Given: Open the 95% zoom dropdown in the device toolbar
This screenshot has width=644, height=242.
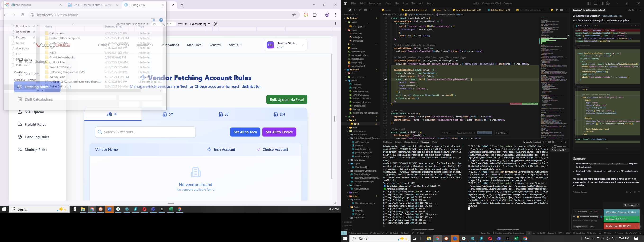Looking at the screenshot, I should [182, 24].
